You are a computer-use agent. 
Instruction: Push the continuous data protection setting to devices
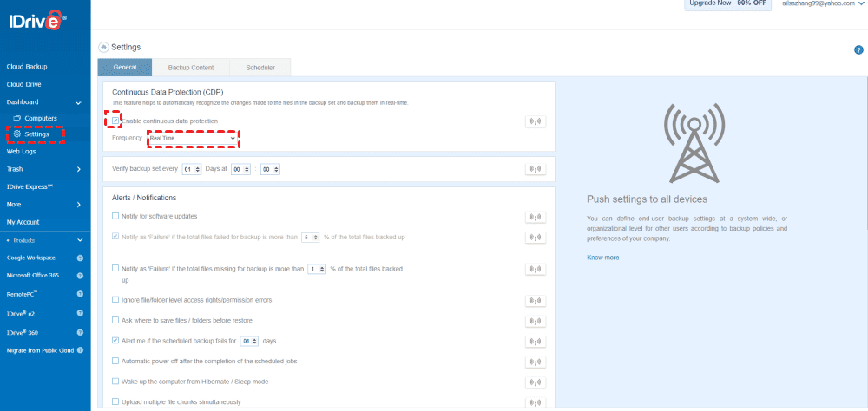coord(536,121)
